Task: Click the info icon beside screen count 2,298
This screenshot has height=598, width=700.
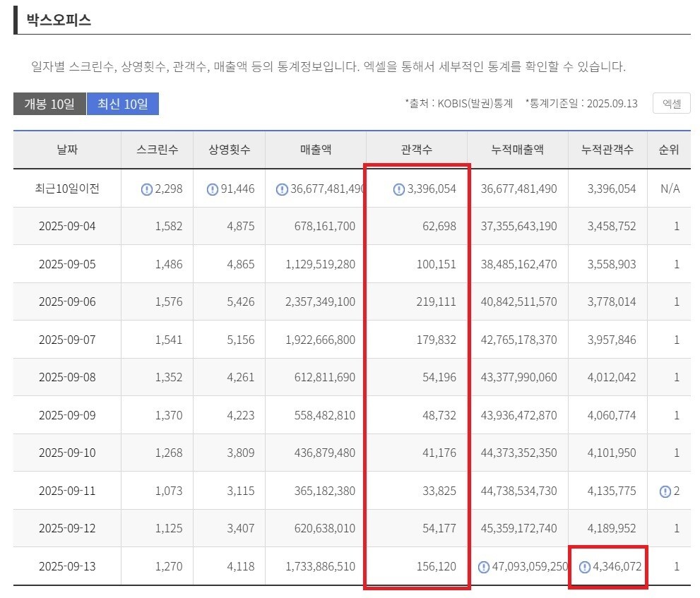Action: (x=147, y=189)
